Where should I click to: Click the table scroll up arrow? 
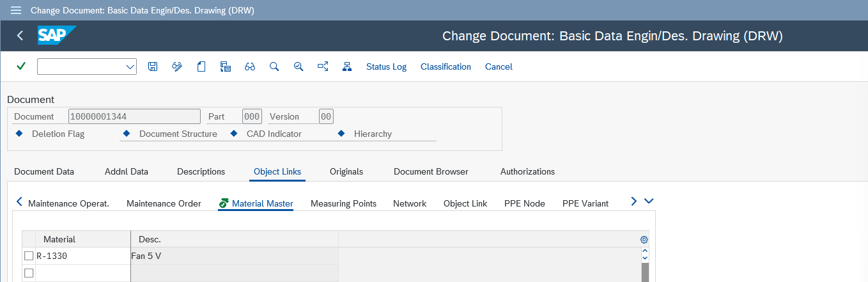click(x=644, y=251)
